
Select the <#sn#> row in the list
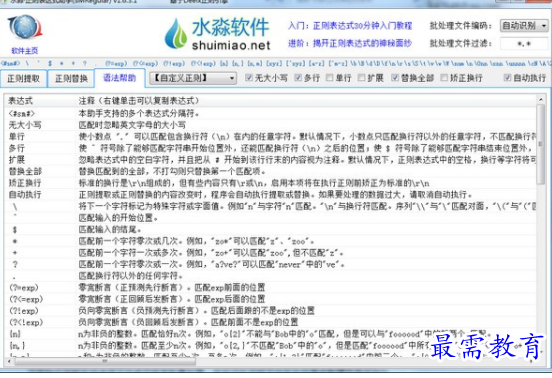tap(270, 113)
